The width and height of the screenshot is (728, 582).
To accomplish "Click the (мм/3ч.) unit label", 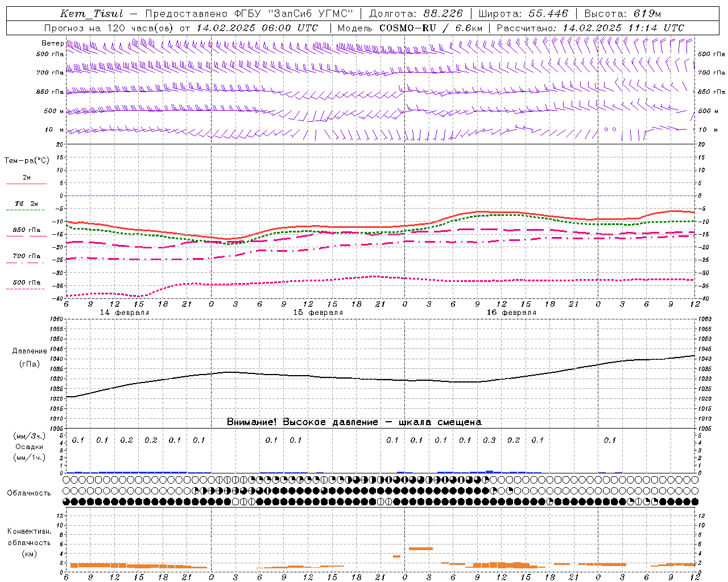I will click(30, 436).
